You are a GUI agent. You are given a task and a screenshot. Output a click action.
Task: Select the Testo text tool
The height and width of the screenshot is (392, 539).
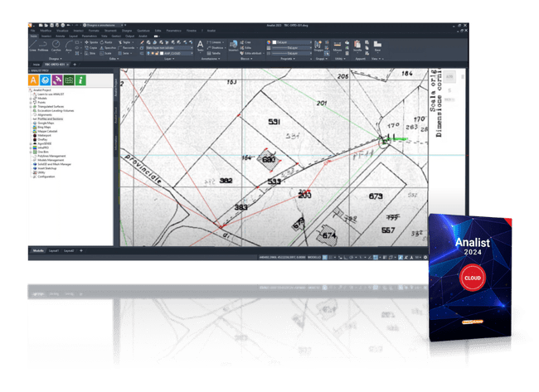[x=200, y=46]
